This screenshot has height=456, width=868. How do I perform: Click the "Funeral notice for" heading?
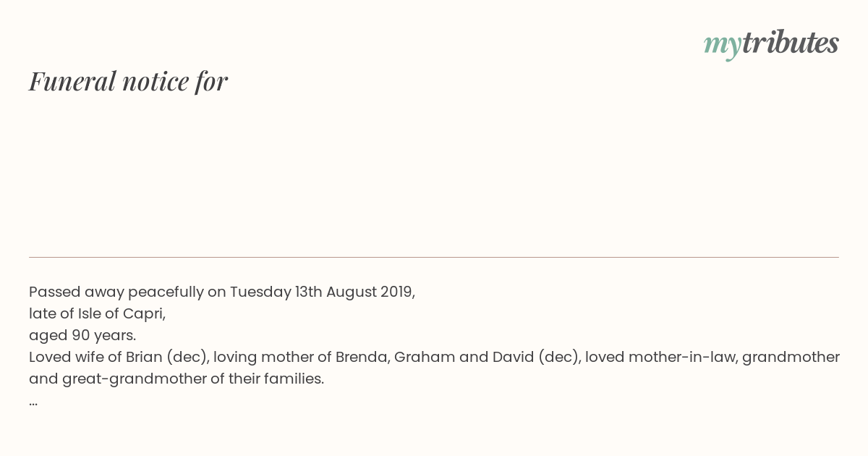click(x=129, y=81)
